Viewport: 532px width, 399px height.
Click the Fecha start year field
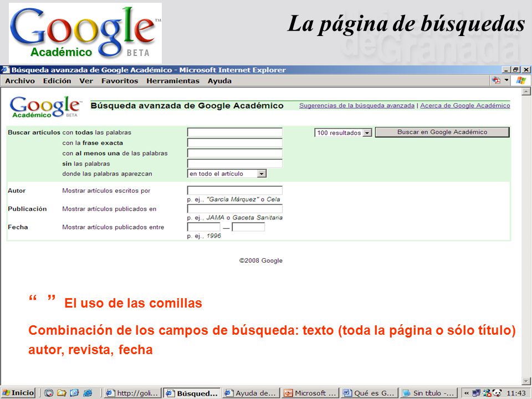pyautogui.click(x=203, y=227)
